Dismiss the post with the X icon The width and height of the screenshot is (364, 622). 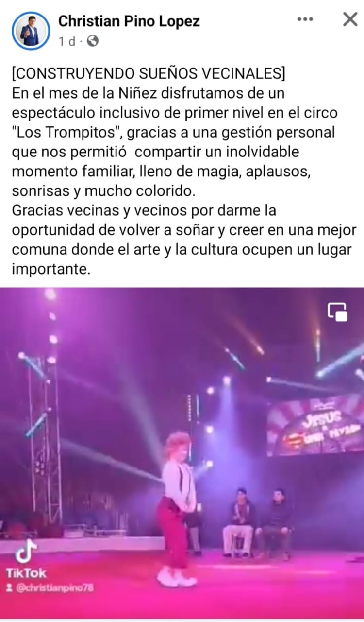click(350, 19)
